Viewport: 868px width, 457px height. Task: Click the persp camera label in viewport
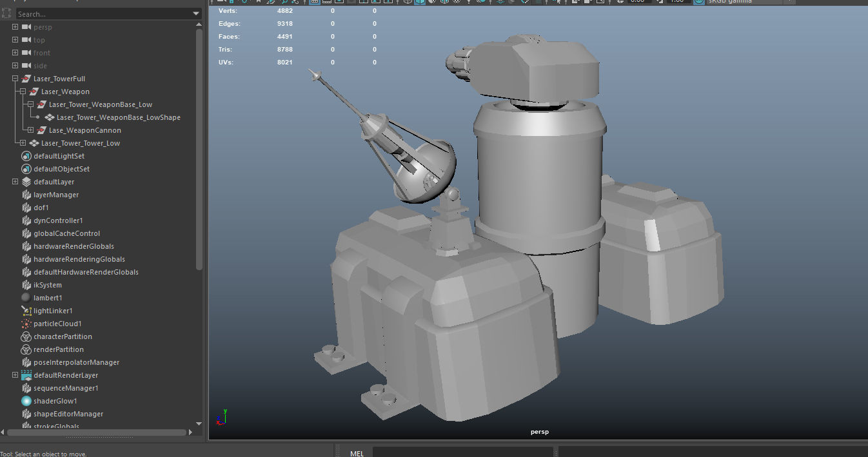[x=539, y=432]
